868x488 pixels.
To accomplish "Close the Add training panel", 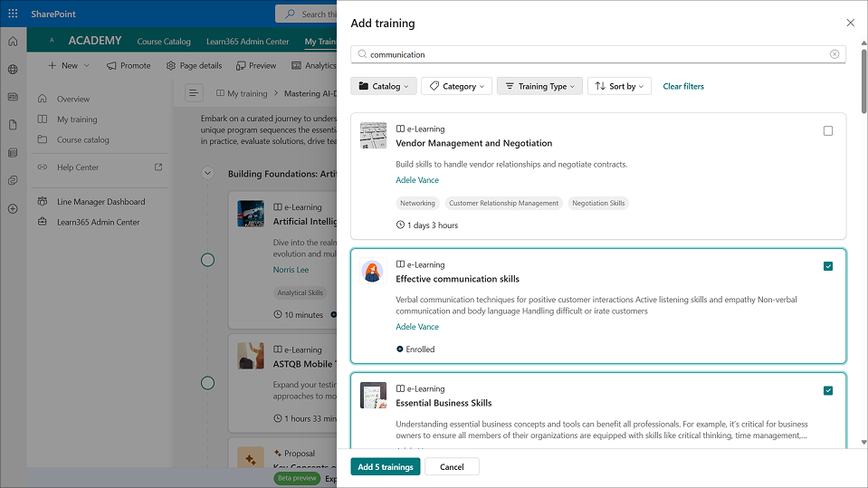I will pos(850,23).
